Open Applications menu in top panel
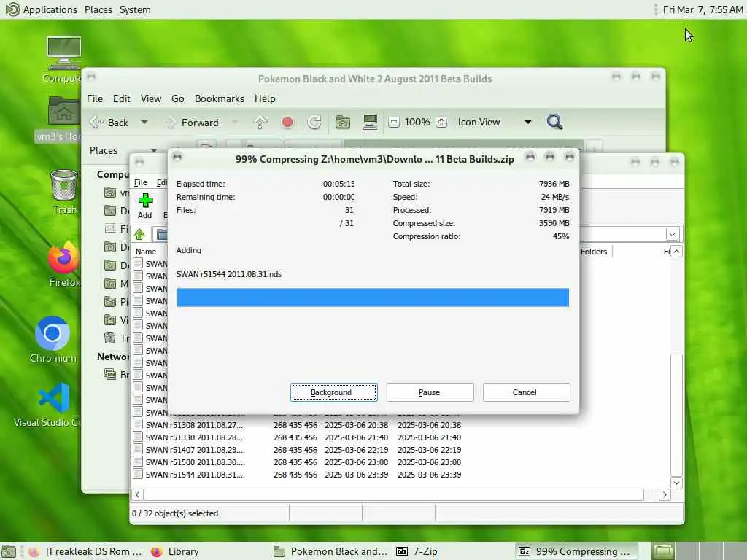747x560 pixels. [x=41, y=9]
